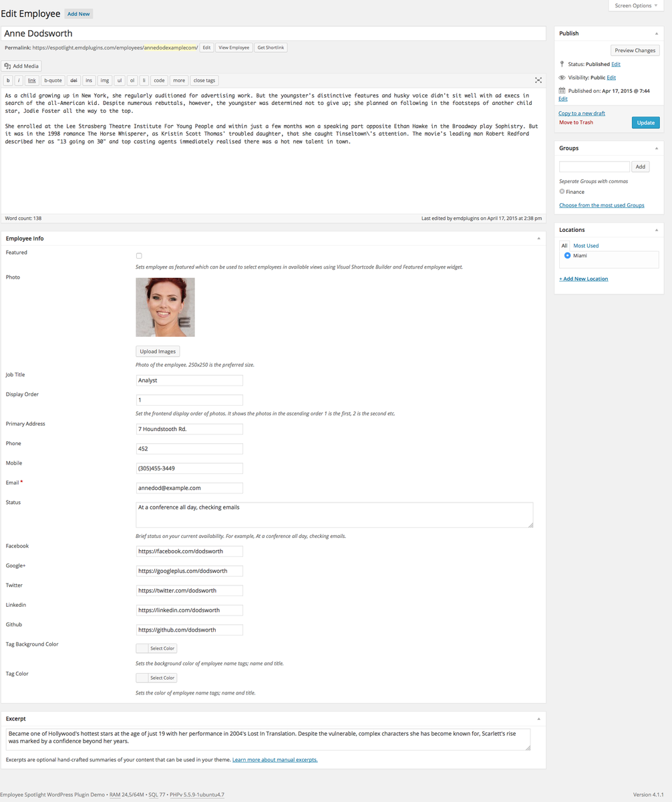Insert list item with li button
The height and width of the screenshot is (802, 672).
click(144, 80)
